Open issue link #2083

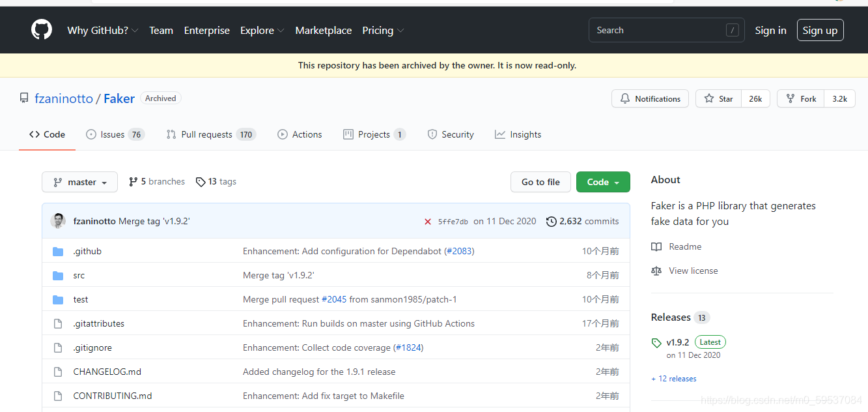click(458, 252)
